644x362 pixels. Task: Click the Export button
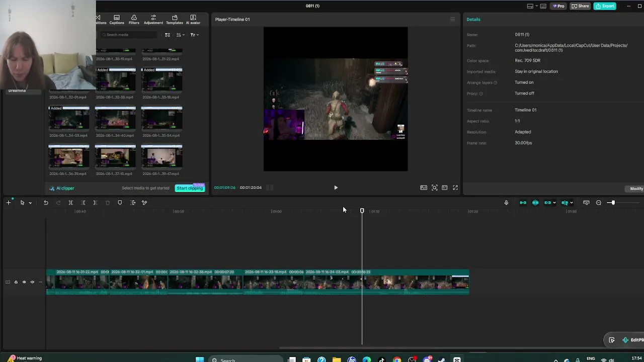tap(605, 6)
